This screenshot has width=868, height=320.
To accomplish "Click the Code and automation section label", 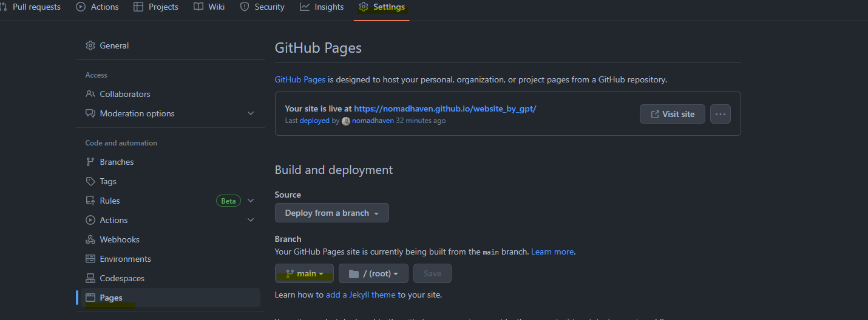I will [x=121, y=143].
